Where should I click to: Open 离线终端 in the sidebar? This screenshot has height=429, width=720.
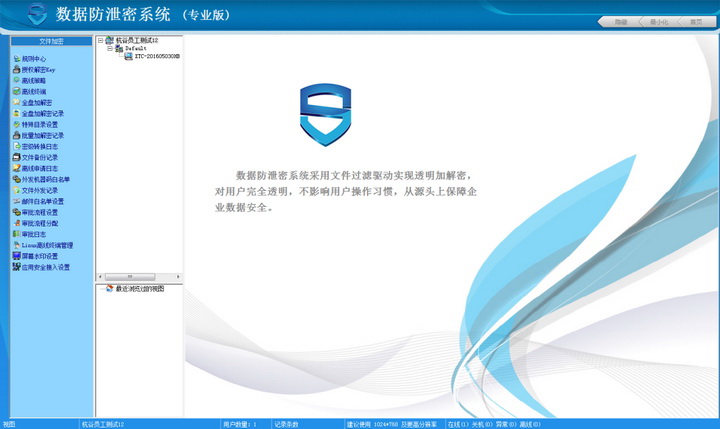click(30, 91)
